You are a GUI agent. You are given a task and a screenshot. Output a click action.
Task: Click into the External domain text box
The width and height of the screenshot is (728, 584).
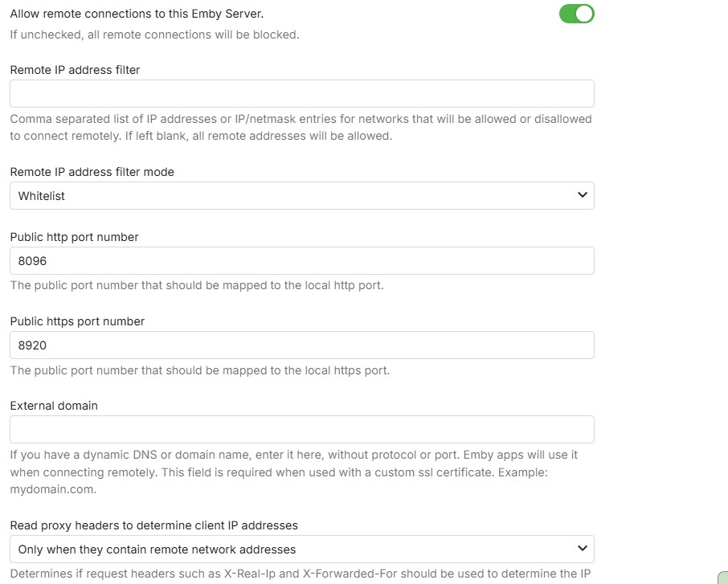301,429
